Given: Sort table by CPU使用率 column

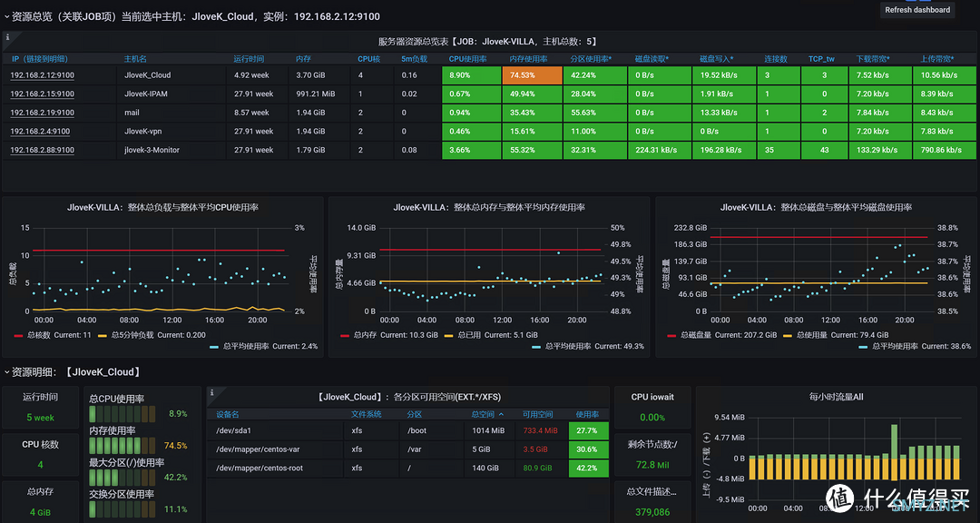Looking at the screenshot, I should point(468,59).
